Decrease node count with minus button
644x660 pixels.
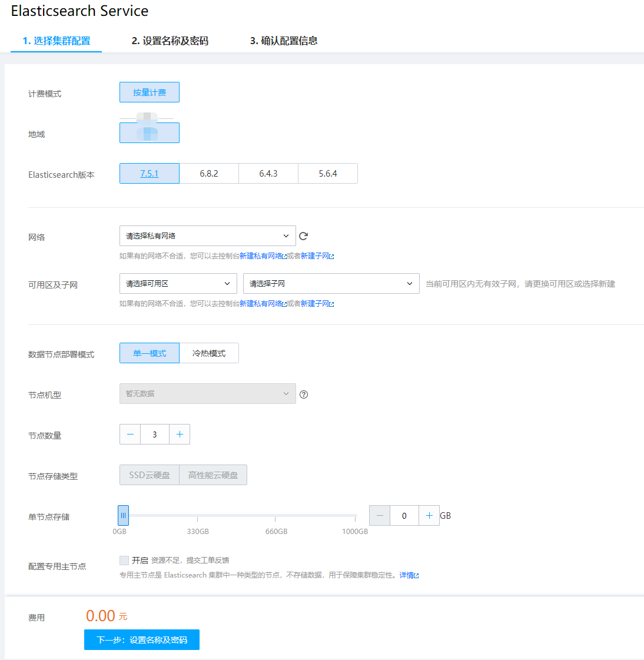130,435
